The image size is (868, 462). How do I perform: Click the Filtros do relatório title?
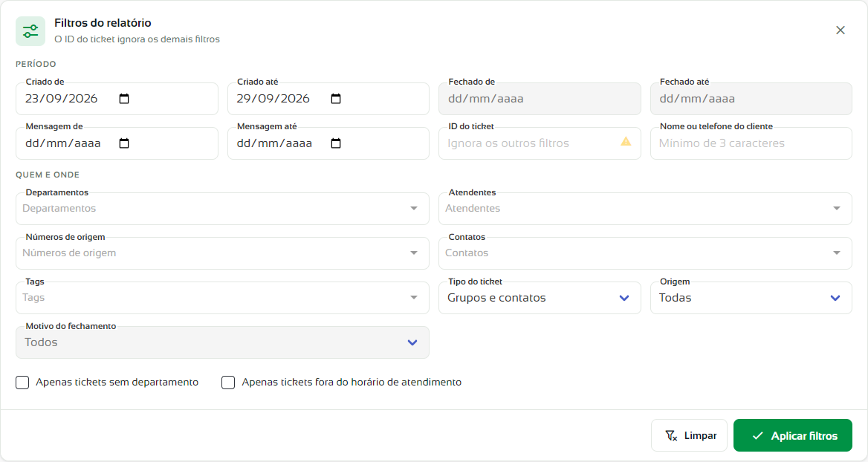tap(103, 23)
